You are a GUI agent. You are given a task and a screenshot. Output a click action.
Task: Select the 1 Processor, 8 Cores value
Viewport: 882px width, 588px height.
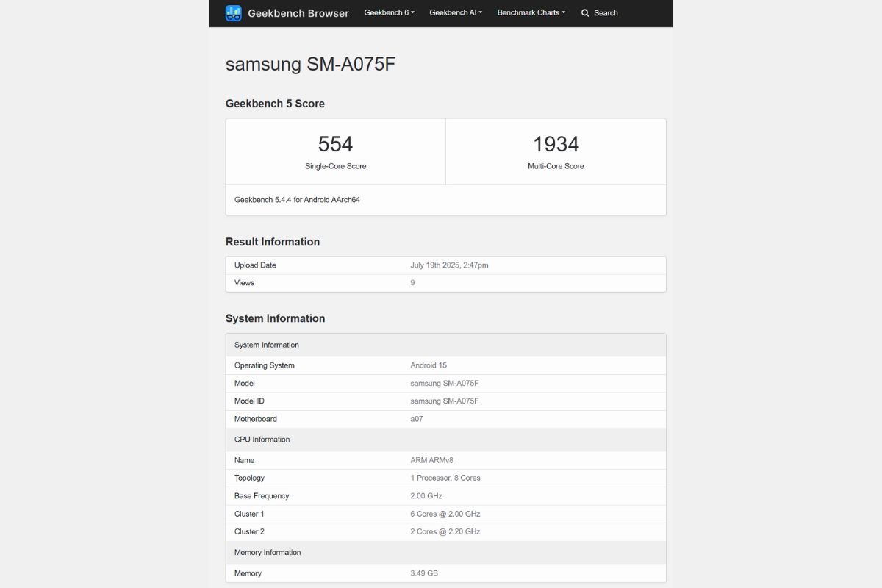pyautogui.click(x=445, y=478)
